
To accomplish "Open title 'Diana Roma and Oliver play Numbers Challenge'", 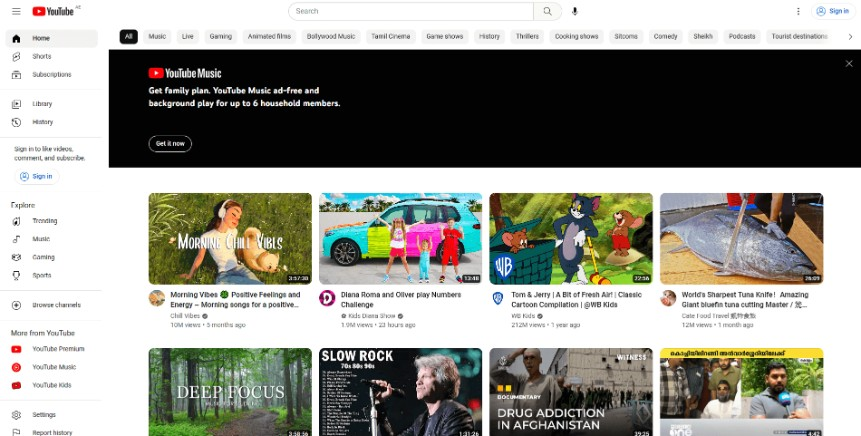I will point(401,300).
